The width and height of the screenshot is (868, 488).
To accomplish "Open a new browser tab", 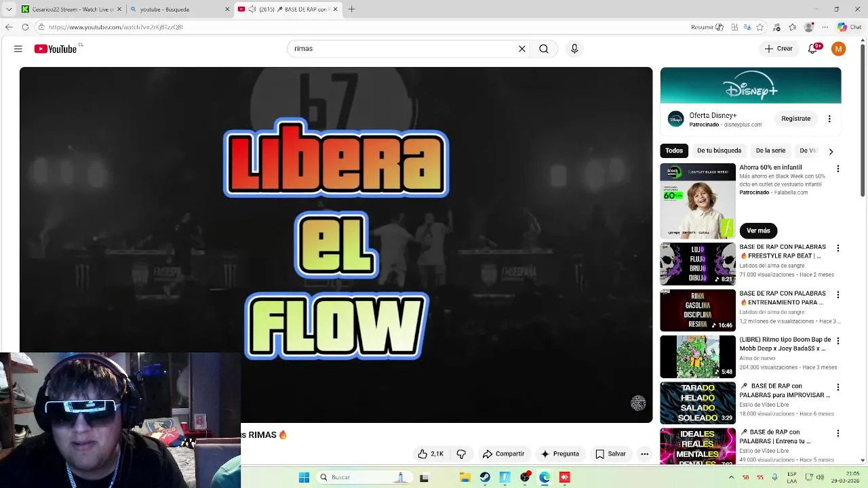I will [x=351, y=9].
